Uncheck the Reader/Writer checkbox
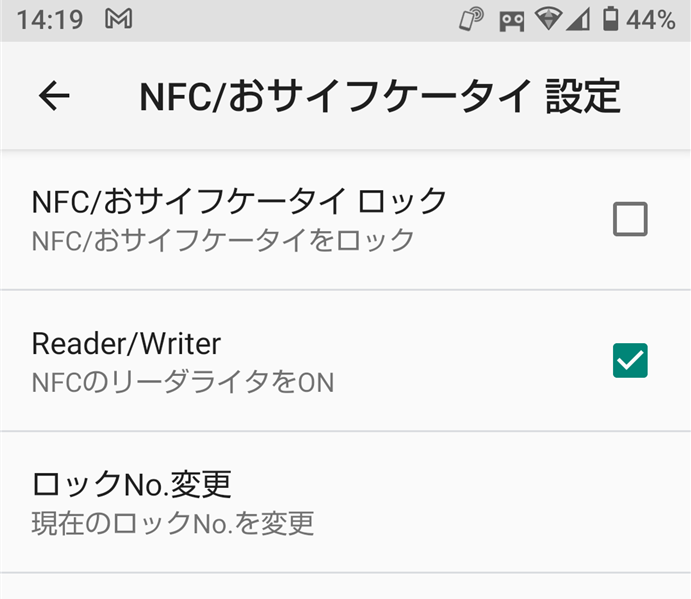This screenshot has width=691, height=599. (x=630, y=361)
